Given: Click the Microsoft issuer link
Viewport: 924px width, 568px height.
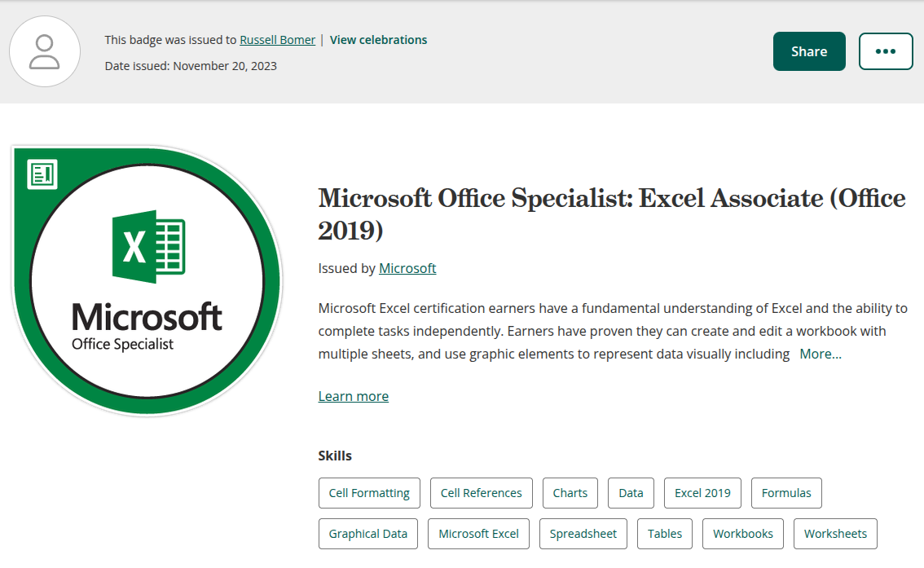Looking at the screenshot, I should pos(407,268).
